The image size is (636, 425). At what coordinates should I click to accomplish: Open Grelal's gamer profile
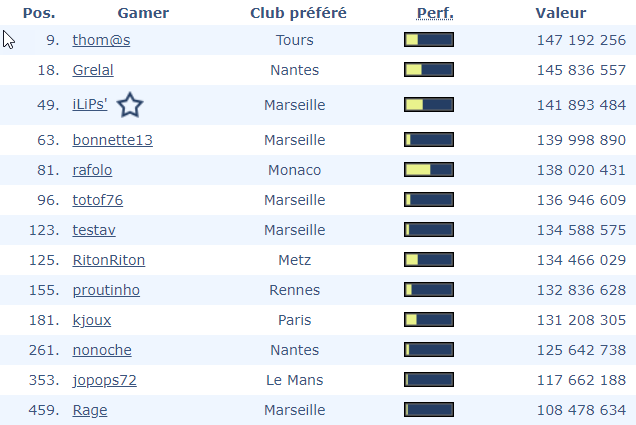93,70
